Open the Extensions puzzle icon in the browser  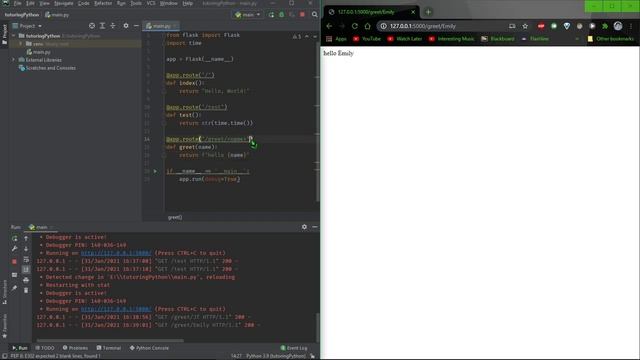click(605, 26)
